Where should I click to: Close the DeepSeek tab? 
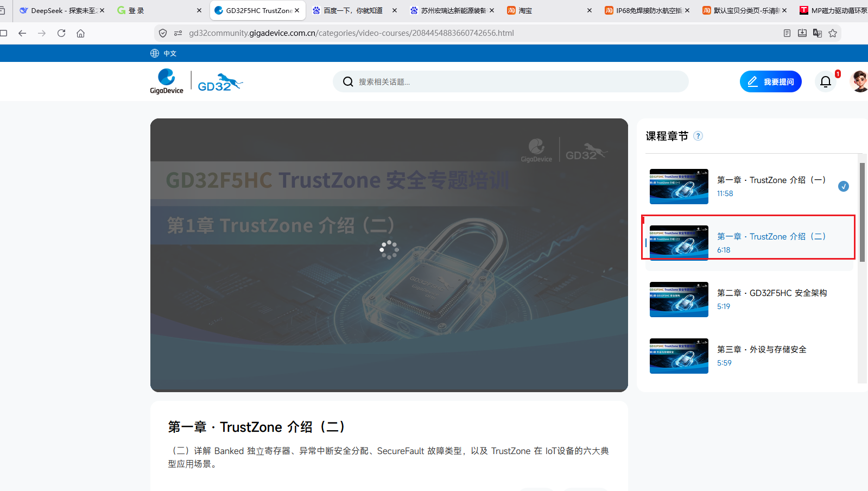tap(102, 10)
